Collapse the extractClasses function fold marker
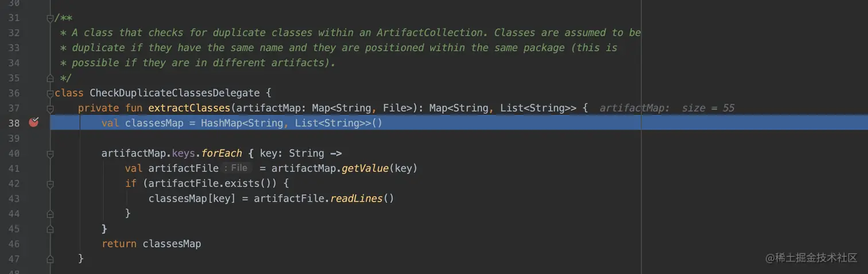 [x=51, y=108]
